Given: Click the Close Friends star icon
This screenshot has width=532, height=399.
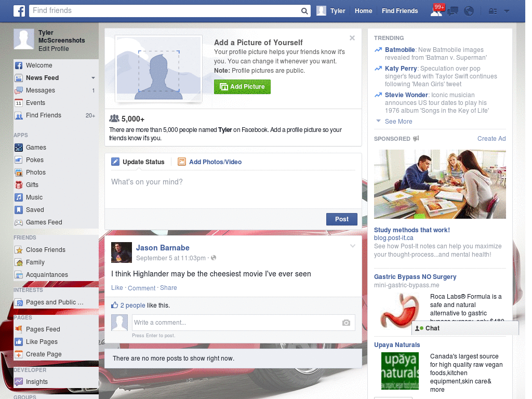Looking at the screenshot, I should coord(19,250).
